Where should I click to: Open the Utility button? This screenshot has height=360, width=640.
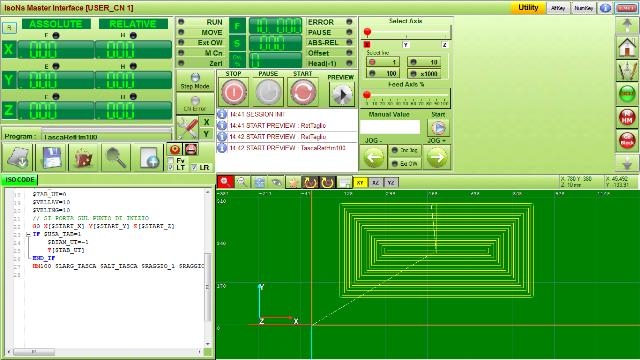pyautogui.click(x=528, y=8)
